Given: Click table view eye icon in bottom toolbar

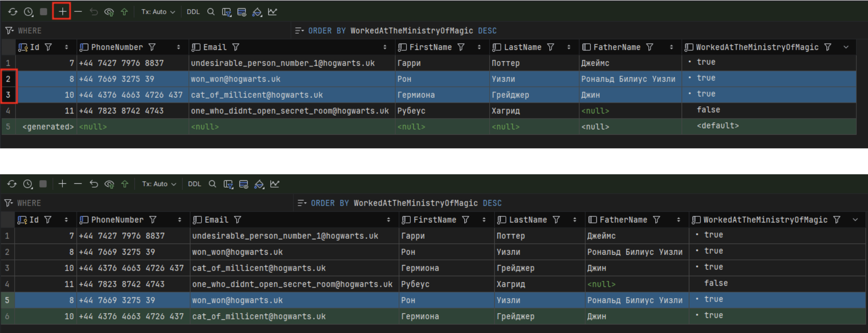Looking at the screenshot, I should pos(244,184).
